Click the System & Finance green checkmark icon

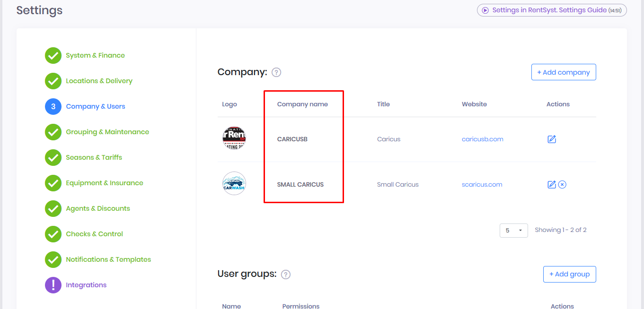coord(53,55)
